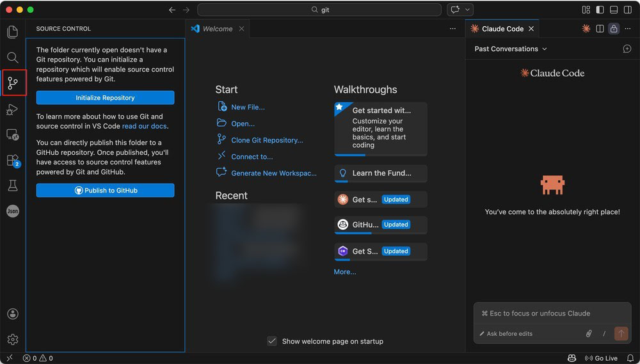Focus the Claude message input field

click(x=552, y=313)
